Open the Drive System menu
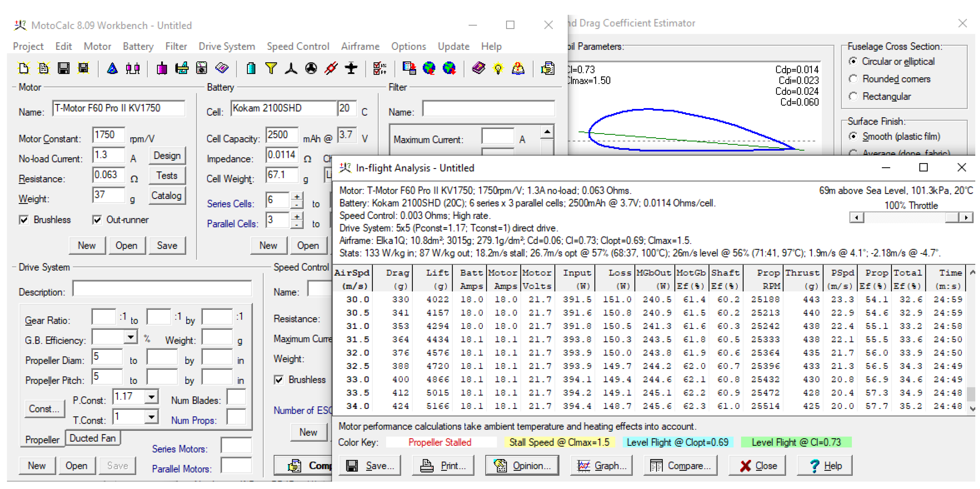The height and width of the screenshot is (489, 980). 227,46
